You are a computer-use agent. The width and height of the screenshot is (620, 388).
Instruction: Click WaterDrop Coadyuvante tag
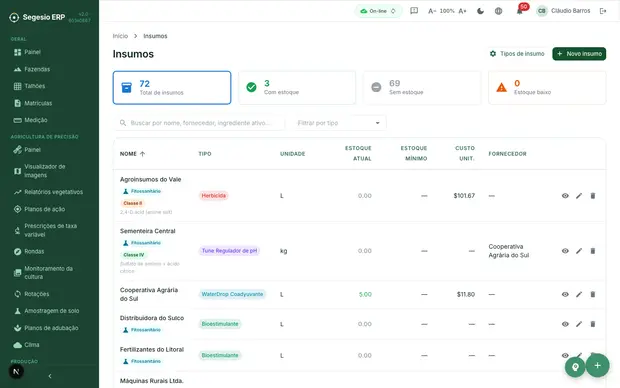[x=232, y=294]
